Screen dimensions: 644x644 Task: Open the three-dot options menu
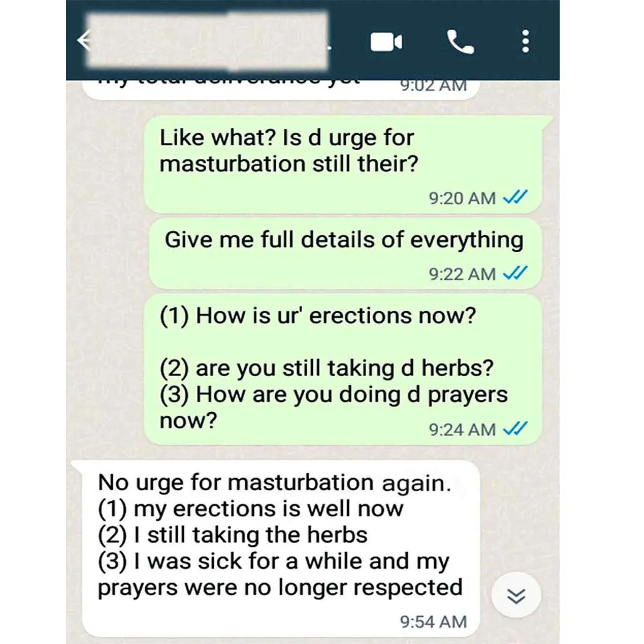pyautogui.click(x=526, y=41)
